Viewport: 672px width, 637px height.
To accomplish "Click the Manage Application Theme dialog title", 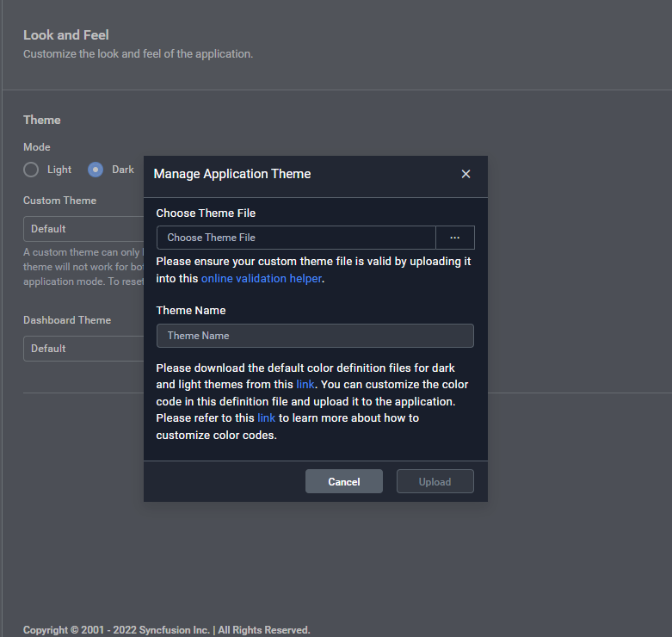I will coord(232,174).
